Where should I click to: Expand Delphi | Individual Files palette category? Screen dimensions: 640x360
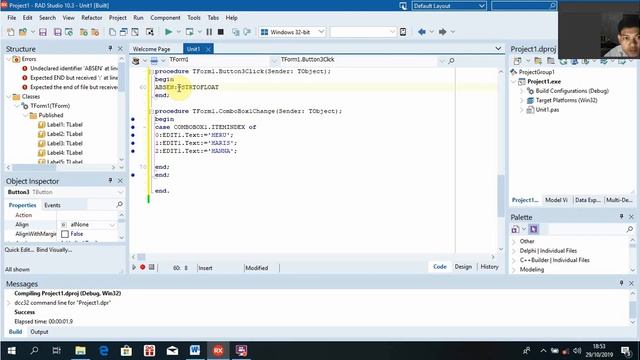click(x=514, y=251)
